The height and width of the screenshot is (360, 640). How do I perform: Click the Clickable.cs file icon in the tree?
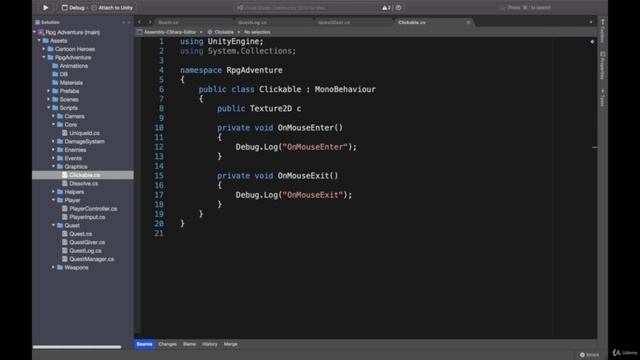point(64,175)
